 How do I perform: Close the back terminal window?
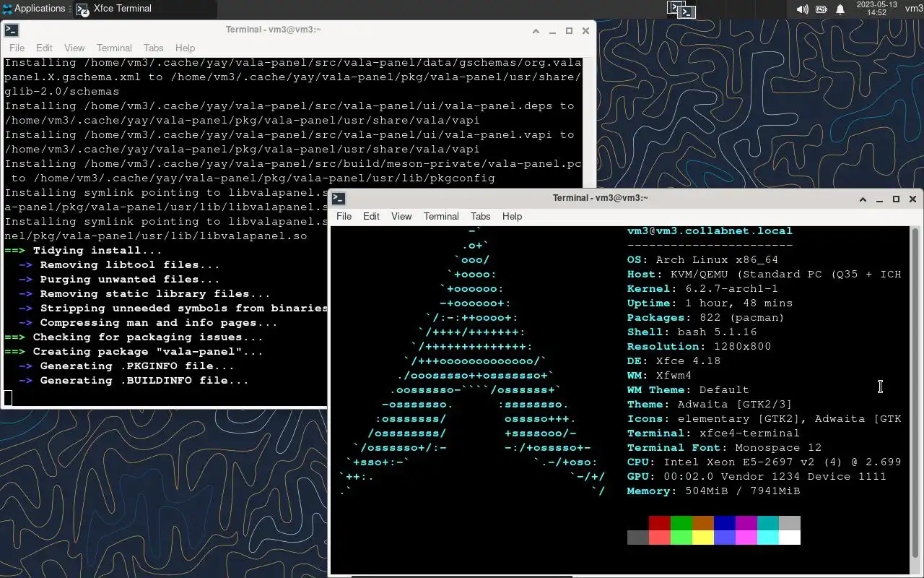tap(585, 31)
